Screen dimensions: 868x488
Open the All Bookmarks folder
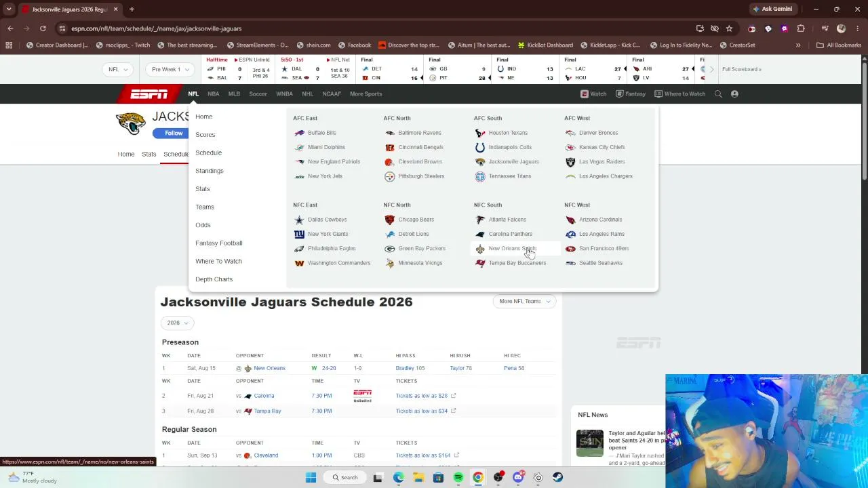[839, 45]
